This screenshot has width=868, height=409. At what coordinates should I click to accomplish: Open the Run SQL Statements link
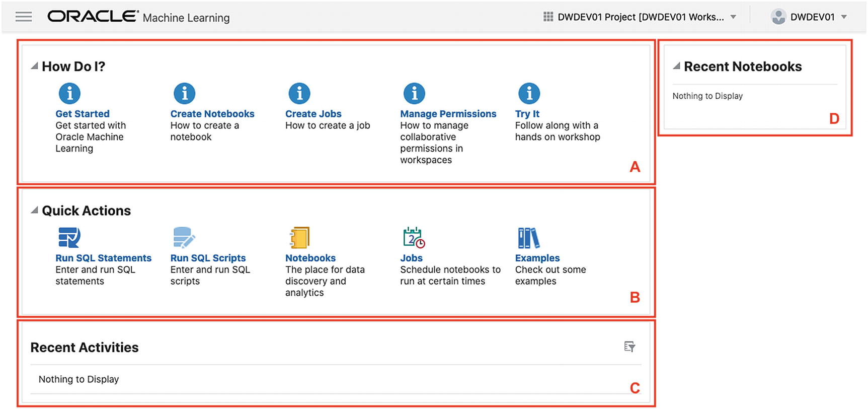103,258
